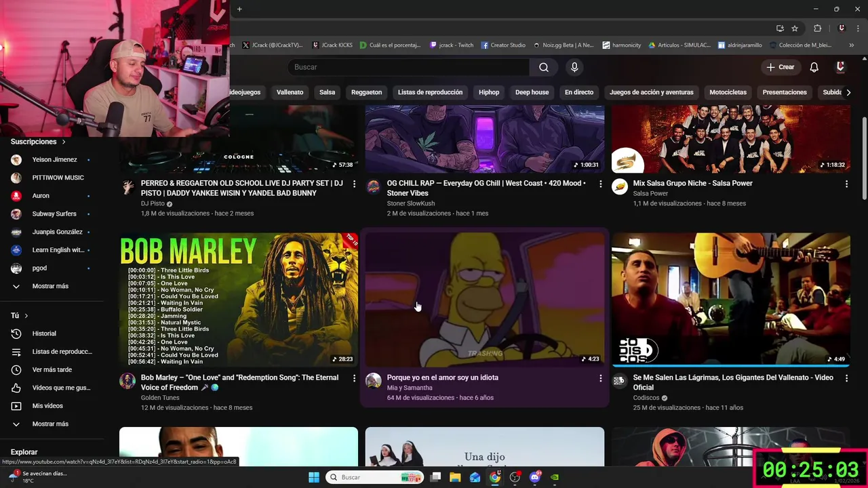Click the Crear button
Viewport: 868px width, 488px height.
780,67
